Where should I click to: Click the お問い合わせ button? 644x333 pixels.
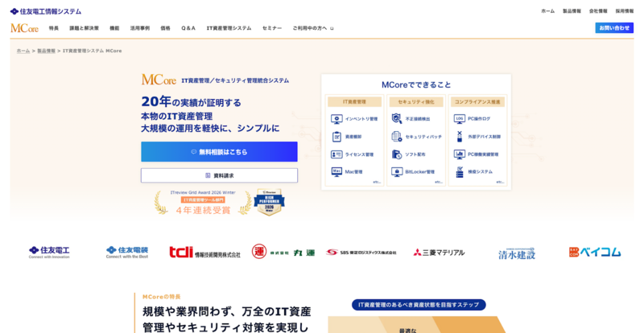pos(614,28)
